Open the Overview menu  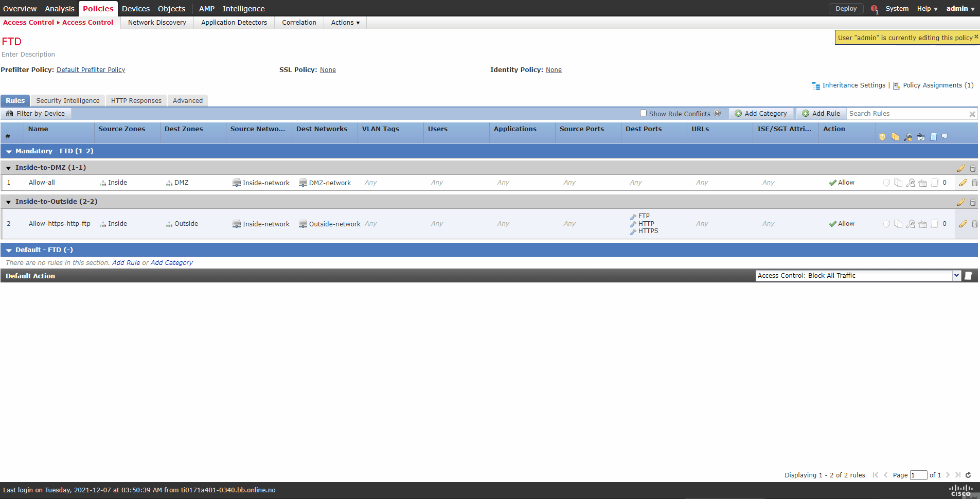pos(20,9)
